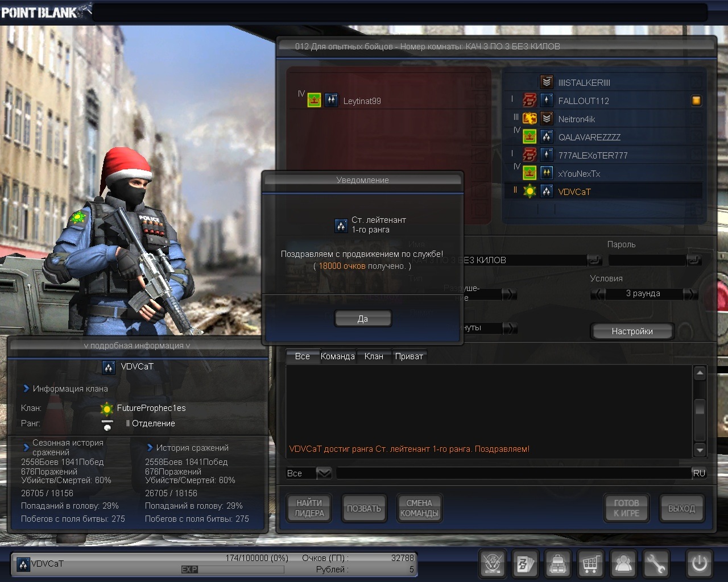
Task: Click the СМЕНА КОМАНДЫ button
Action: tap(419, 508)
